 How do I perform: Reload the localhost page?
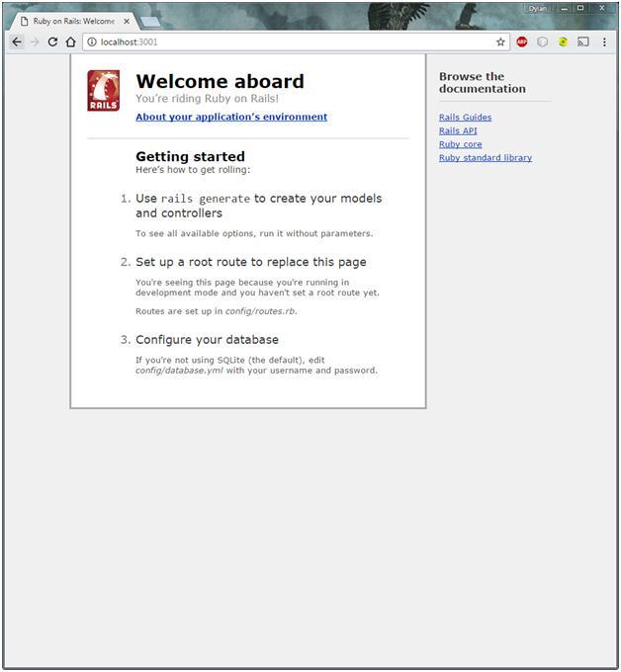(x=52, y=42)
